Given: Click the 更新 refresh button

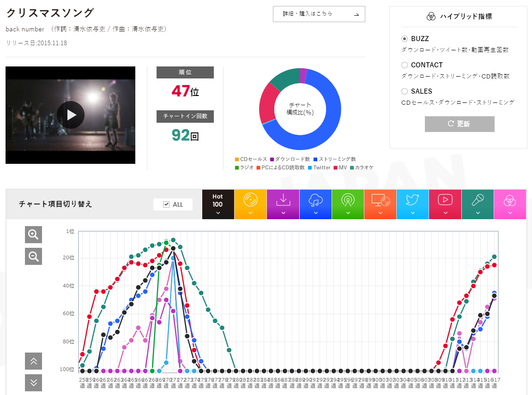Looking at the screenshot, I should click(459, 124).
